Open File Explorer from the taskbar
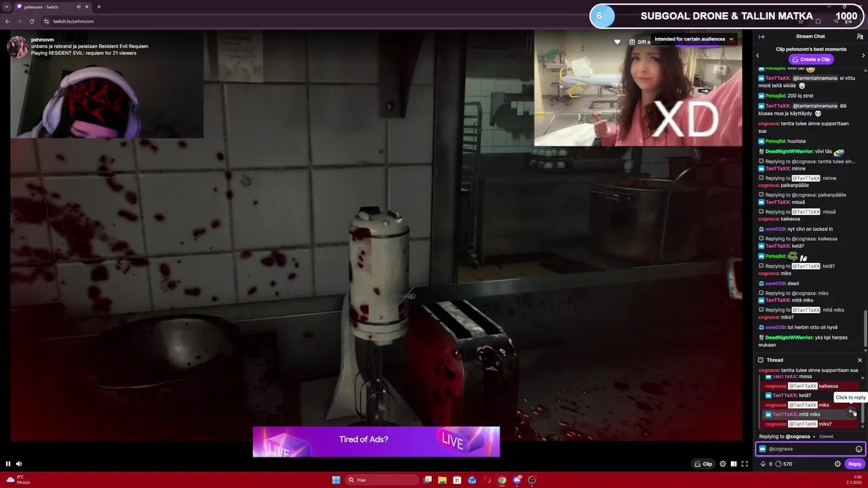Screen dimensions: 868x488 (x=442, y=480)
